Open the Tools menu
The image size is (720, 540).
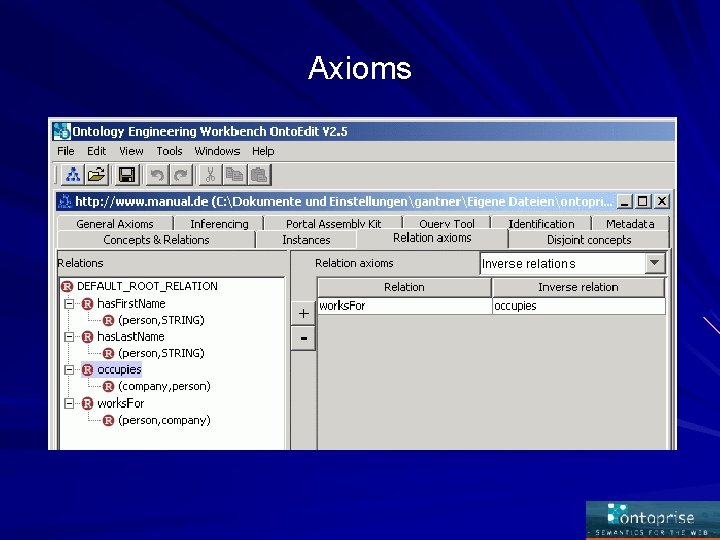tap(169, 151)
